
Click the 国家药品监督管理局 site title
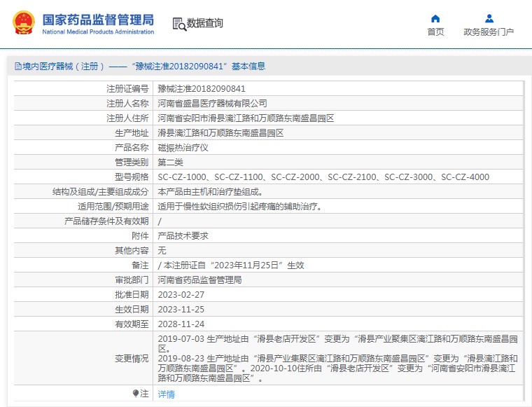click(x=98, y=20)
